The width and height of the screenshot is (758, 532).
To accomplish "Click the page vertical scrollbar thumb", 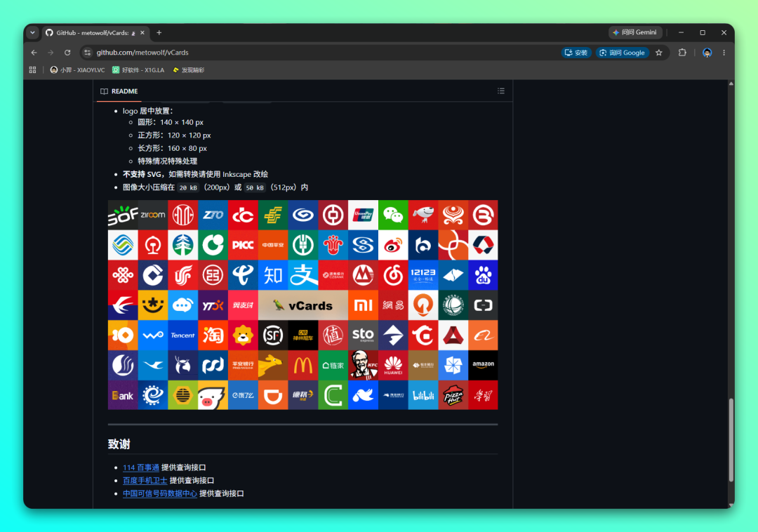I will tap(731, 440).
